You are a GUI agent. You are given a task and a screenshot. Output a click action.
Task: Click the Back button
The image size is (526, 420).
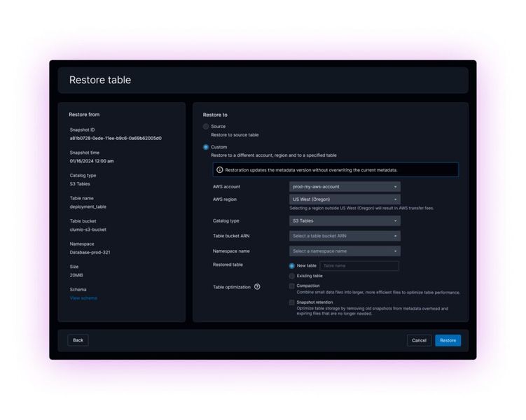click(x=78, y=340)
